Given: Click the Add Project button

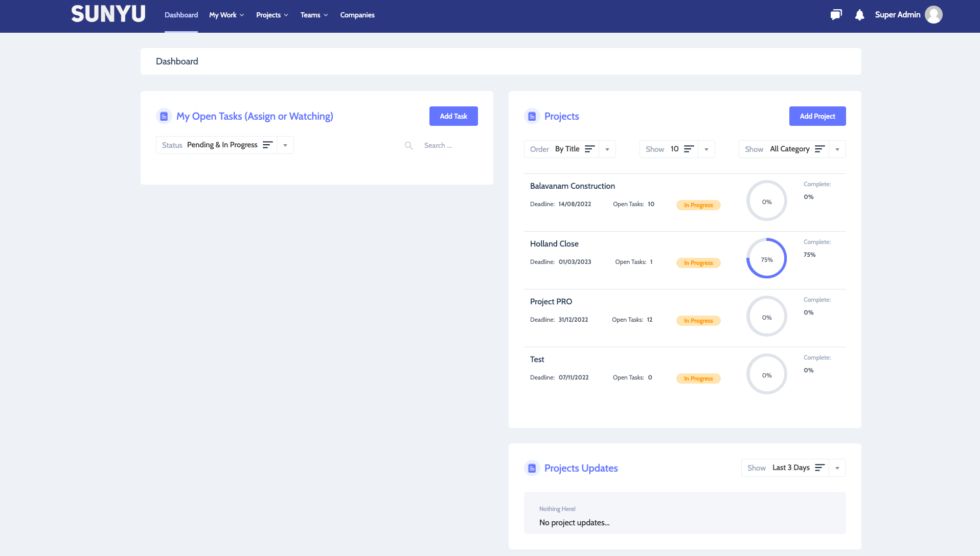Looking at the screenshot, I should pyautogui.click(x=817, y=116).
